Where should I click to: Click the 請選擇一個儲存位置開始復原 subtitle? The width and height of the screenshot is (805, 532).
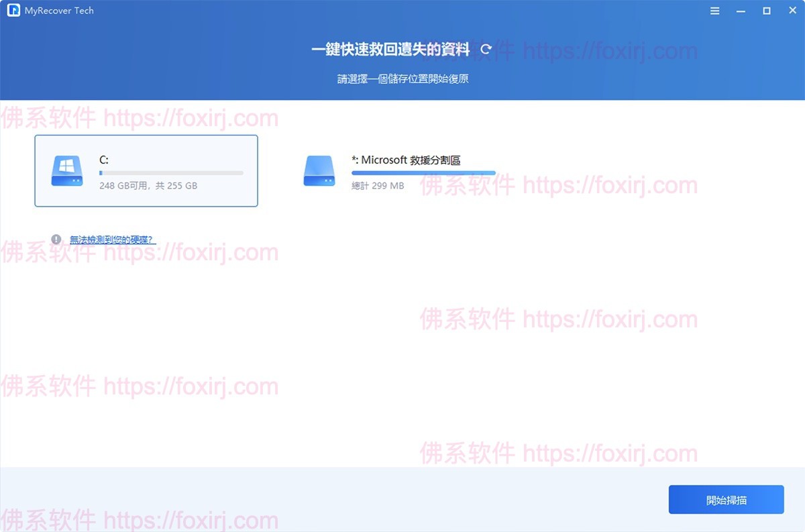tap(402, 78)
